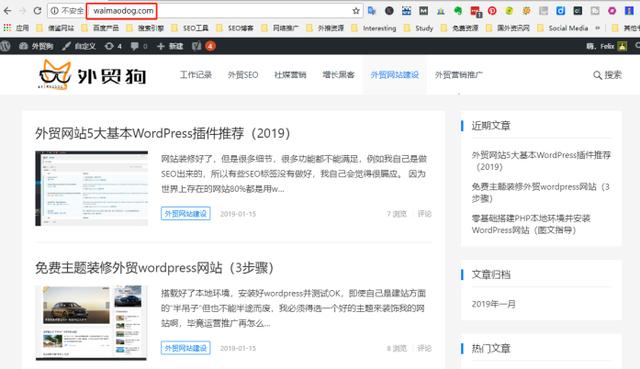Screen dimensions: 640x369
Task: Click 评论 link under the plugins post
Action: [424, 213]
